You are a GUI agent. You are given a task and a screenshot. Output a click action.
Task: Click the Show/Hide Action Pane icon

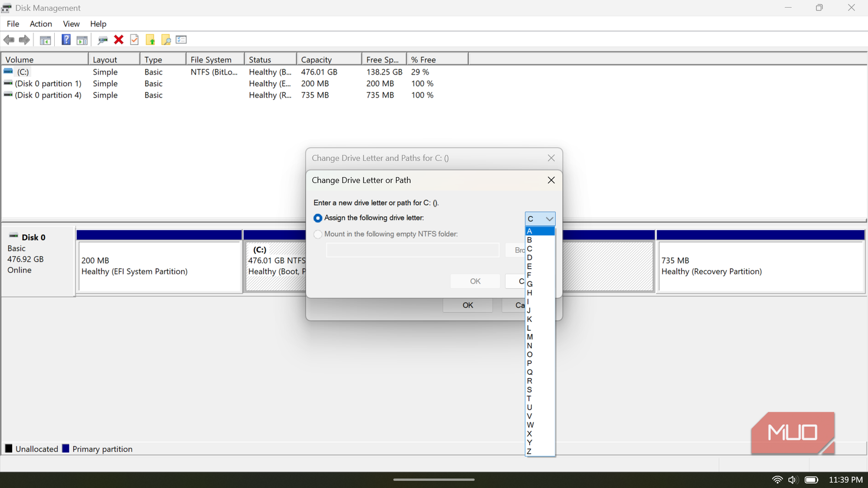click(x=82, y=39)
